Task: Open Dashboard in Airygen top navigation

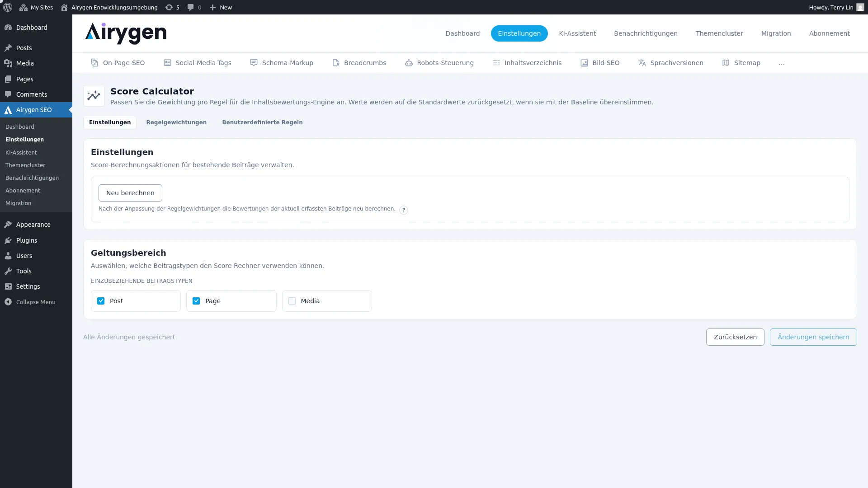Action: click(462, 33)
